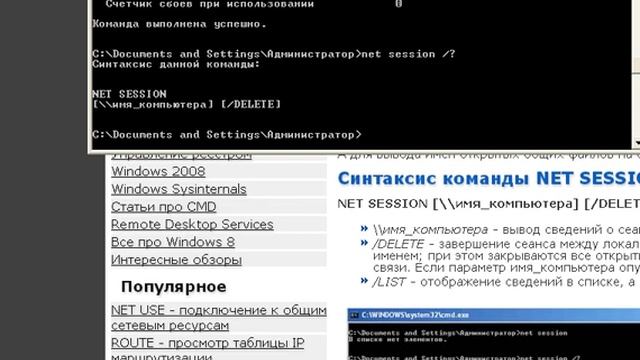
Task: Click the Синтаксис команды NET SESSION heading
Action: tap(489, 179)
